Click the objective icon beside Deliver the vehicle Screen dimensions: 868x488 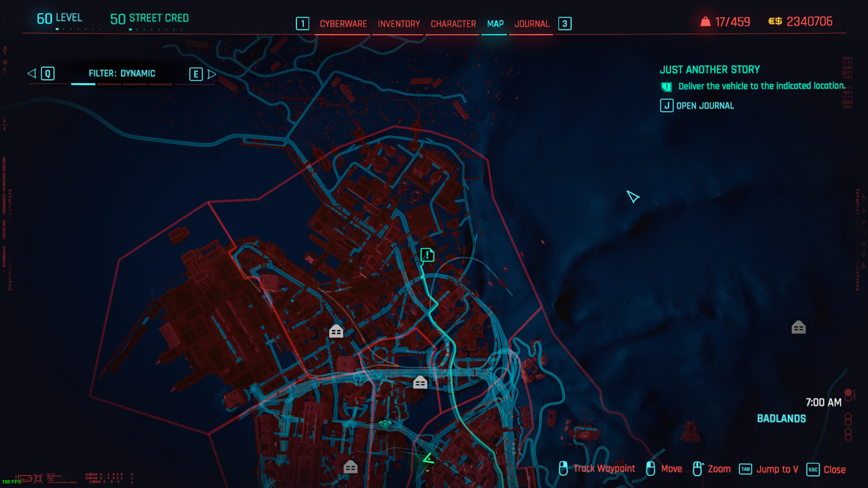point(667,87)
